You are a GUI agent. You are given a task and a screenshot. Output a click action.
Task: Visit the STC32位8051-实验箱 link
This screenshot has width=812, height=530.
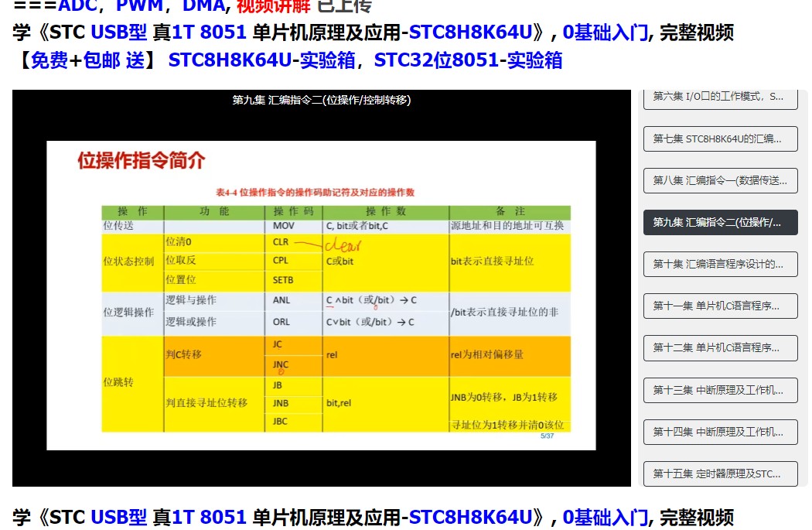468,60
